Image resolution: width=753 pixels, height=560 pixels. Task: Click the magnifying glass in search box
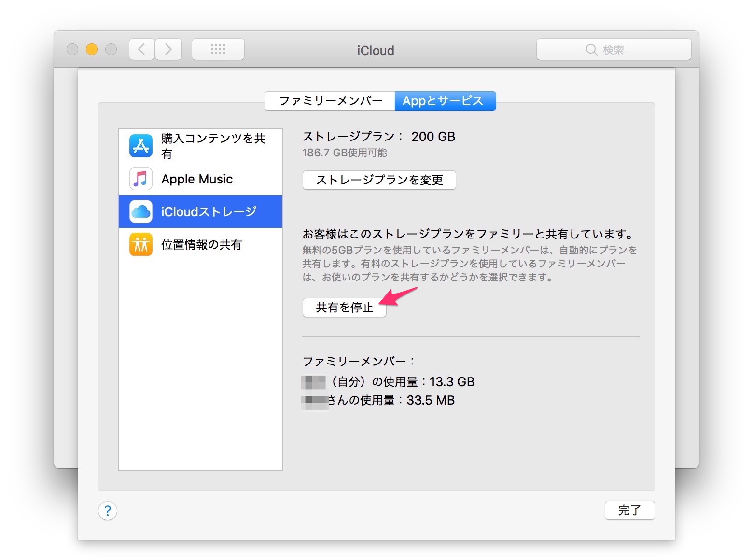click(x=591, y=50)
